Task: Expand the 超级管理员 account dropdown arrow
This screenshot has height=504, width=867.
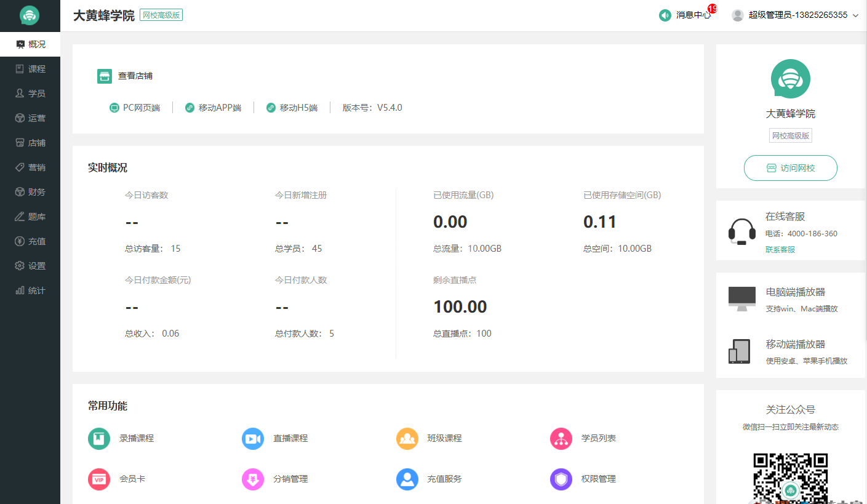Action: [855, 16]
